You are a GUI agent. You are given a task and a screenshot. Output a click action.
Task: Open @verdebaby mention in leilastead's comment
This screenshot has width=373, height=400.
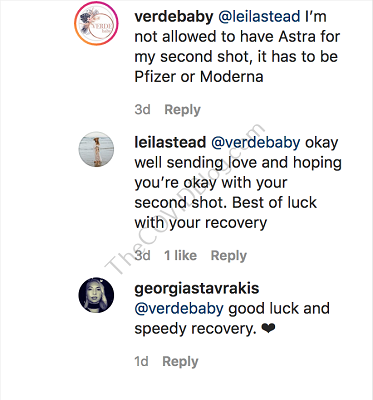[x=256, y=142]
